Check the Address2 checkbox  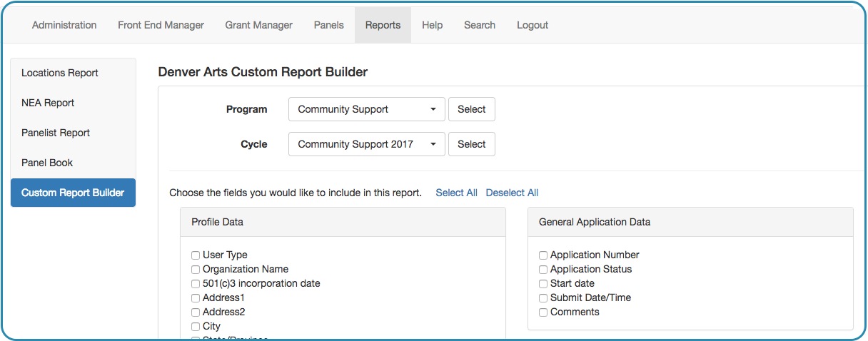pyautogui.click(x=196, y=312)
